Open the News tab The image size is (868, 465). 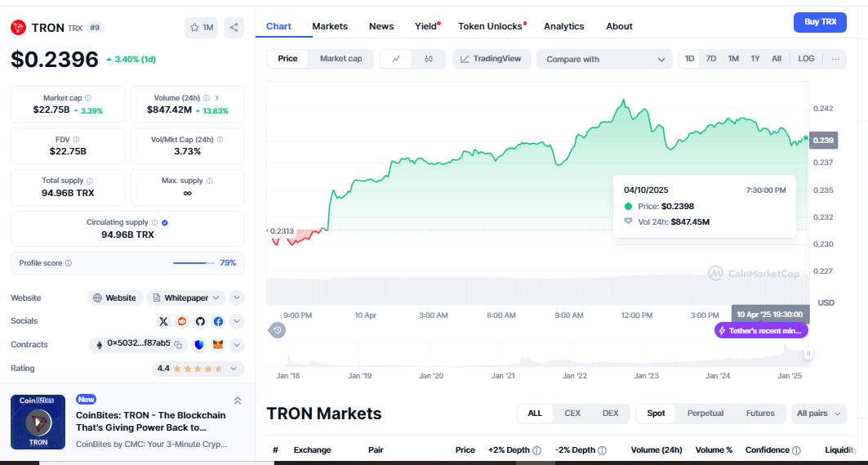[381, 26]
